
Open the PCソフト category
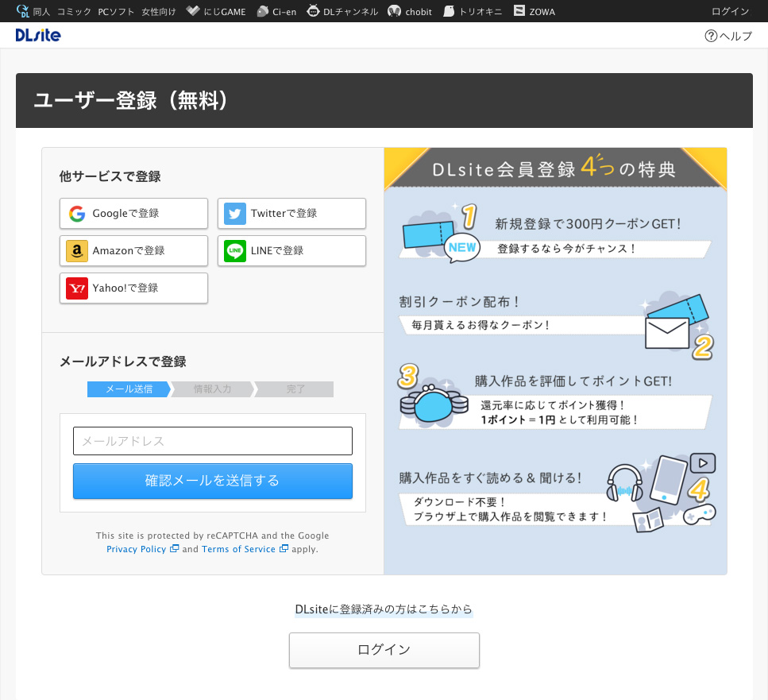click(x=116, y=12)
